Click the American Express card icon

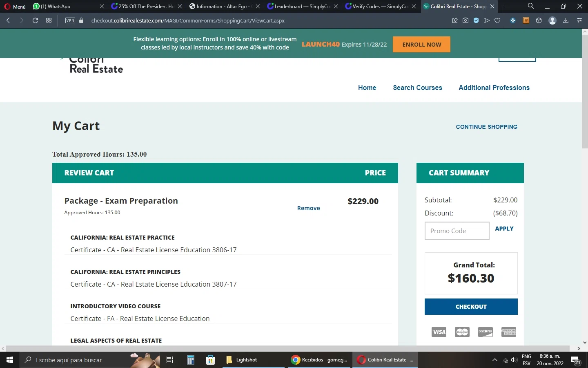(x=509, y=332)
